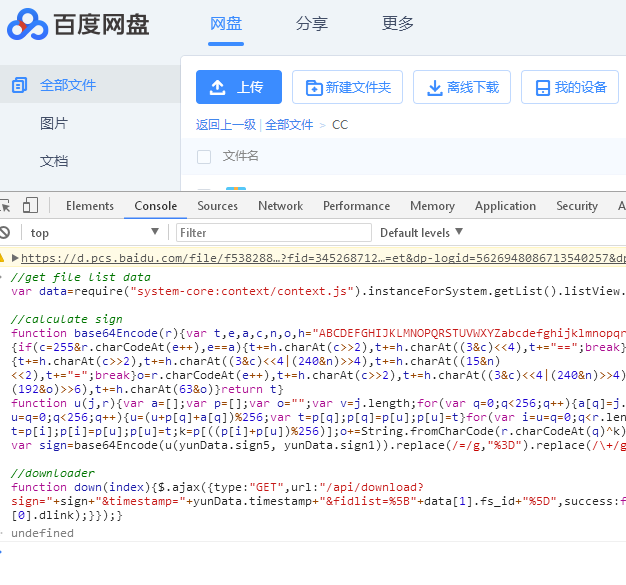Select the Console panel tab
The image size is (626, 585).
156,206
